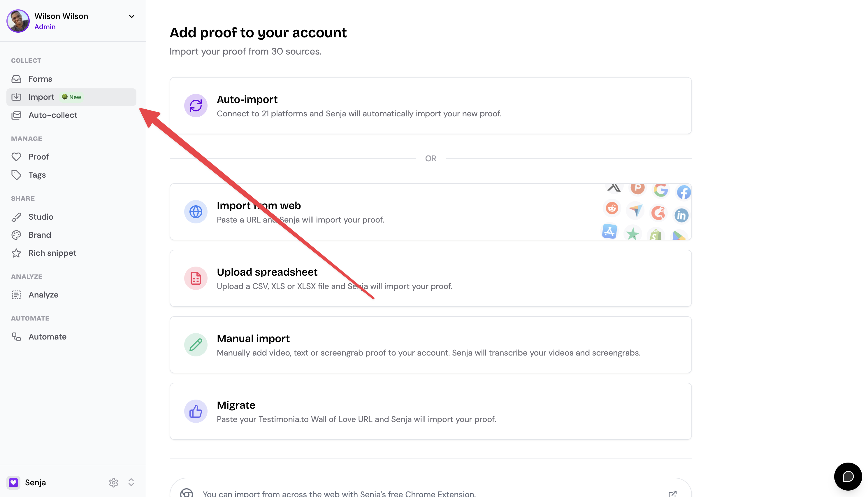The height and width of the screenshot is (497, 868).
Task: Click the Studio brush icon
Action: tap(16, 217)
